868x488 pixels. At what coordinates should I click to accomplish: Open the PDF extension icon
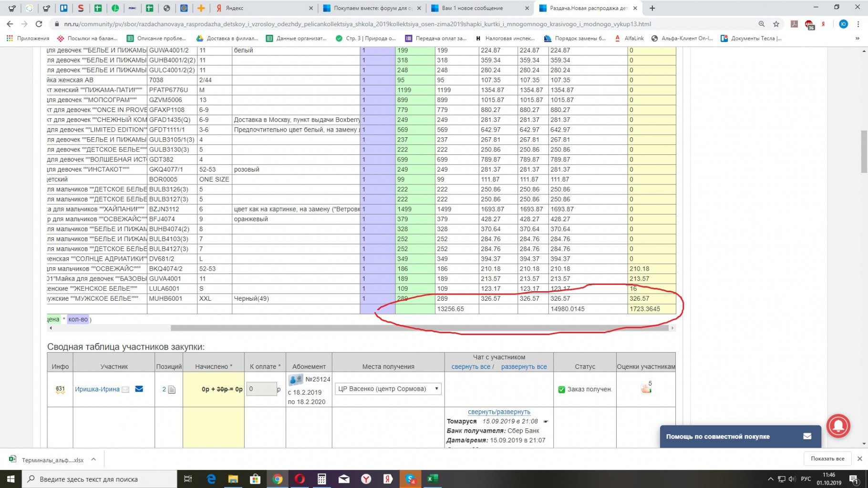click(x=795, y=24)
